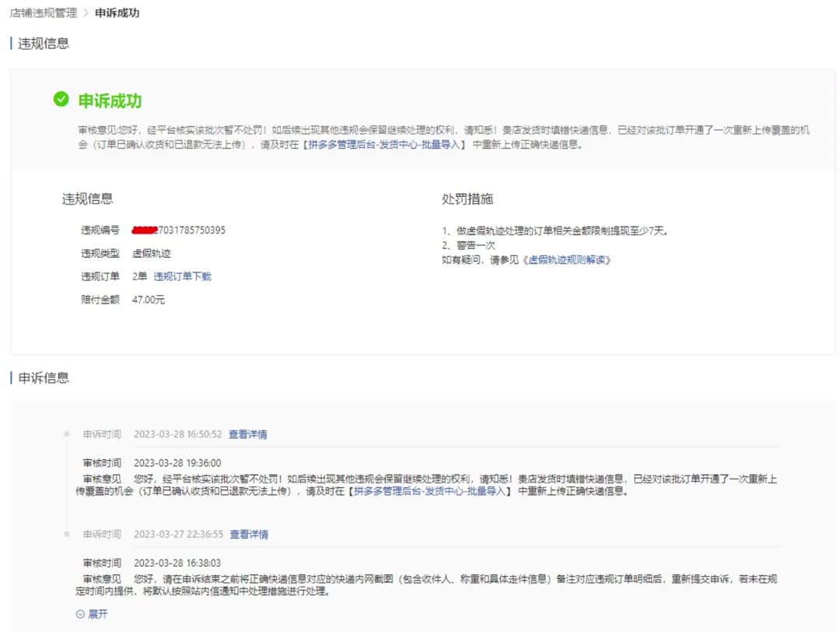Expand 展开 to reveal more review content
The height and width of the screenshot is (632, 840).
(98, 614)
